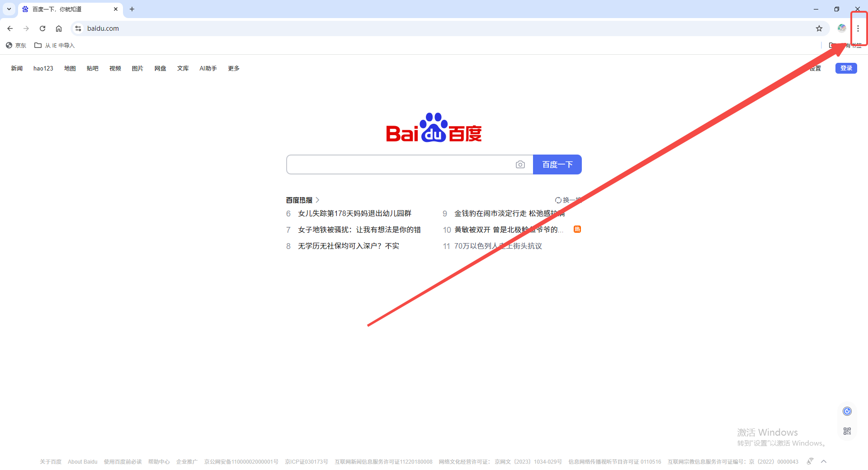The width and height of the screenshot is (868, 470).
Task: Open the AI助手 navigation link
Action: (208, 68)
